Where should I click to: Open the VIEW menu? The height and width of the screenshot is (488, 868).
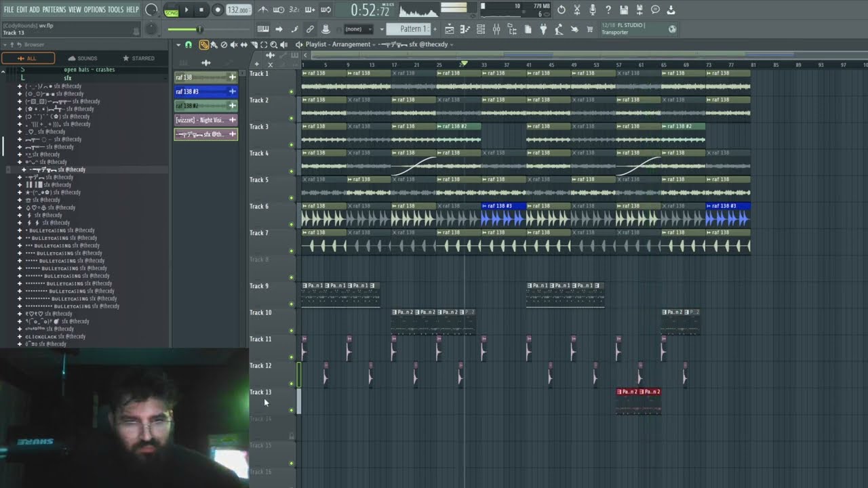click(75, 9)
